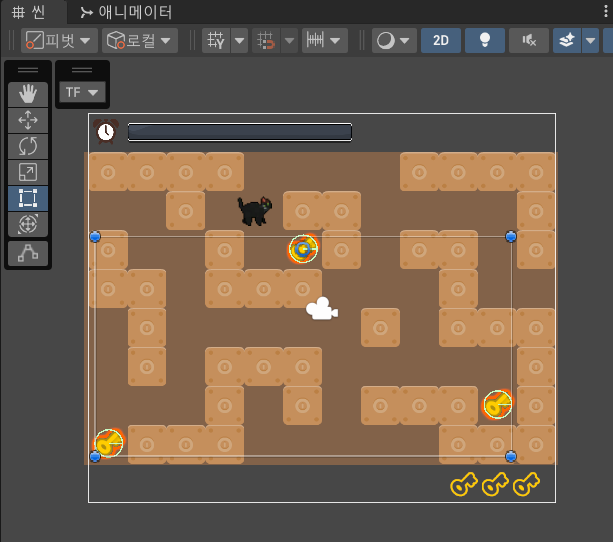Toggle 2D scene view mode
Viewport: 613px width, 542px height.
tap(441, 40)
